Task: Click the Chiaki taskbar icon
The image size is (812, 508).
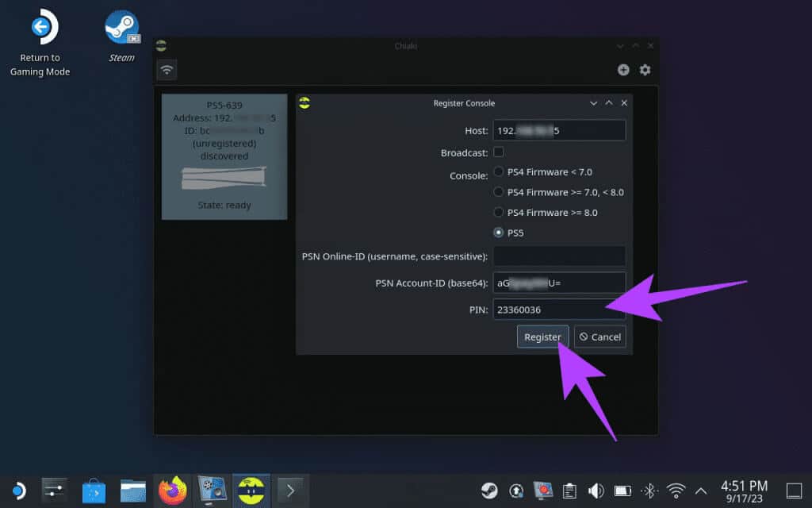Action: (x=251, y=491)
